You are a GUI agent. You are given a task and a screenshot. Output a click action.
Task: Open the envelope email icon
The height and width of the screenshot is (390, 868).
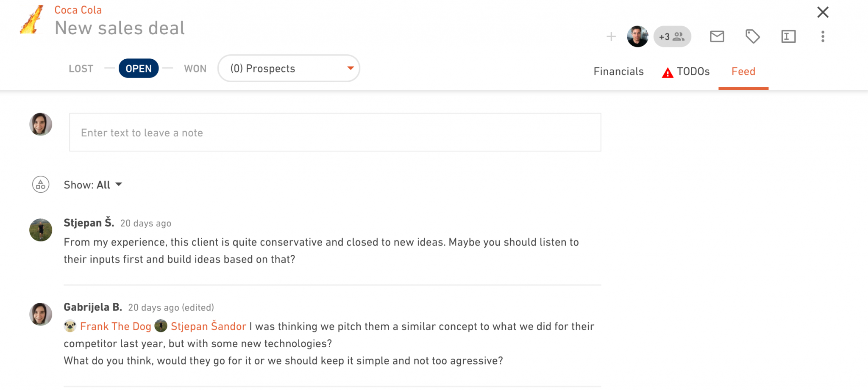[x=717, y=36]
